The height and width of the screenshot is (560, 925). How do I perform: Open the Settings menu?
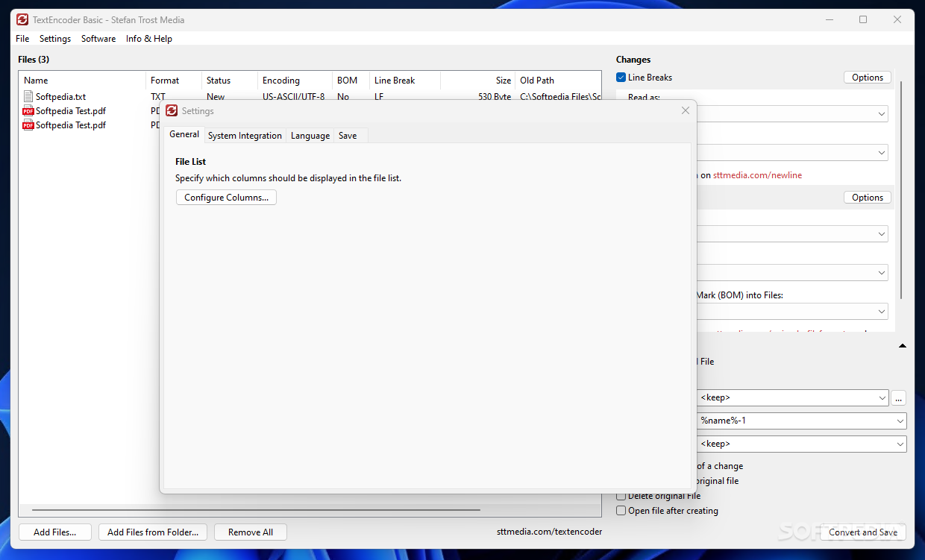(x=55, y=39)
